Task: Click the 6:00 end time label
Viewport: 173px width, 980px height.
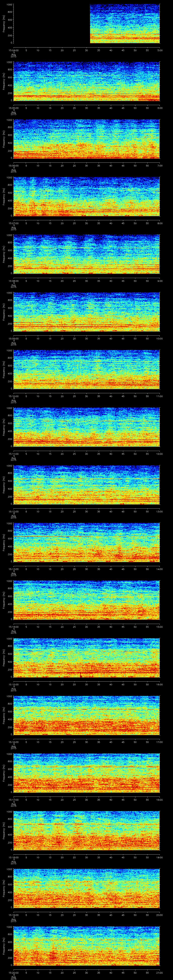Action: (160, 108)
